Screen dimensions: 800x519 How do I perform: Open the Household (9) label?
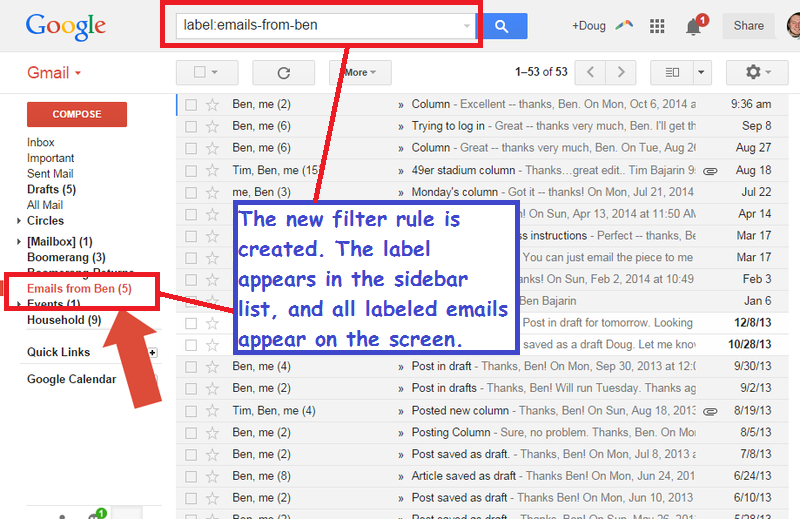pyautogui.click(x=64, y=320)
